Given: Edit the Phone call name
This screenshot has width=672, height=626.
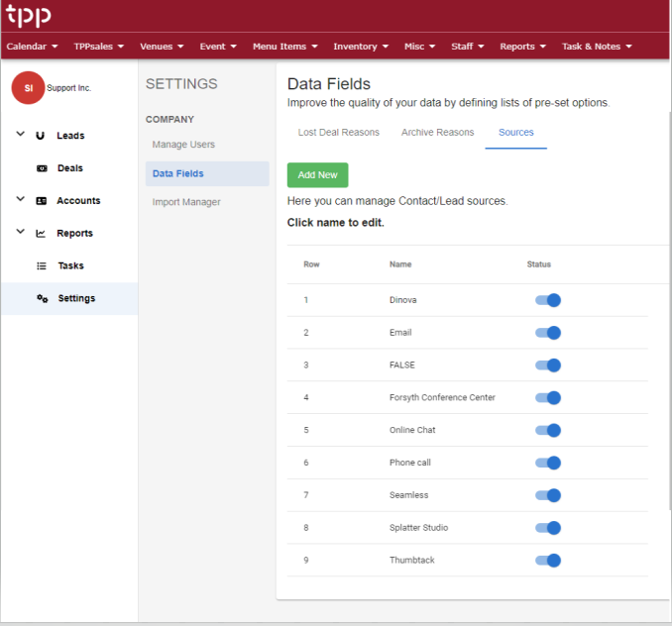Looking at the screenshot, I should [410, 463].
